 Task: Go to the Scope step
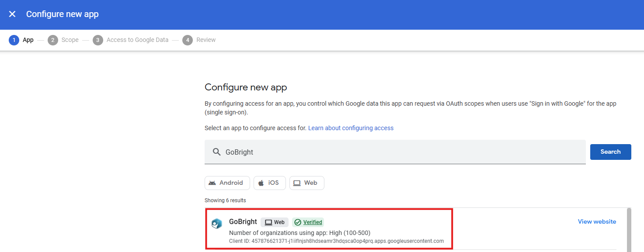click(70, 40)
